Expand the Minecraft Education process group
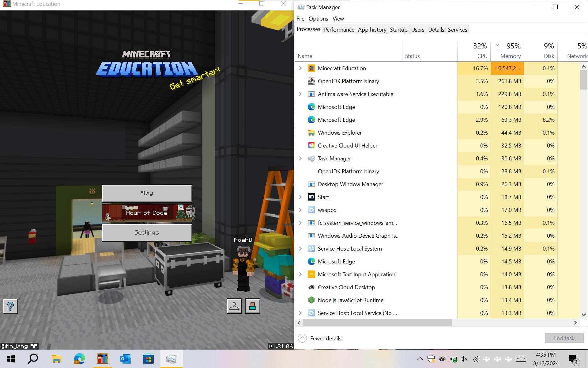The width and height of the screenshot is (588, 368). pyautogui.click(x=300, y=68)
